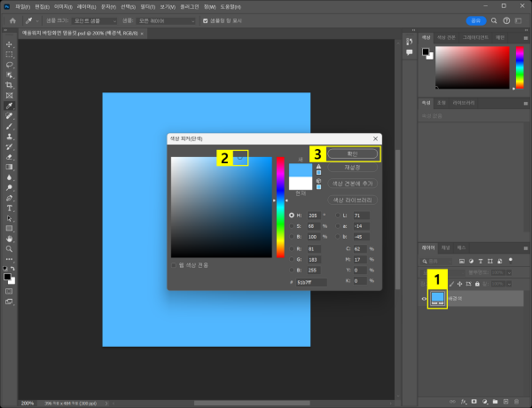Enable the web colors only checkbox

[174, 264]
